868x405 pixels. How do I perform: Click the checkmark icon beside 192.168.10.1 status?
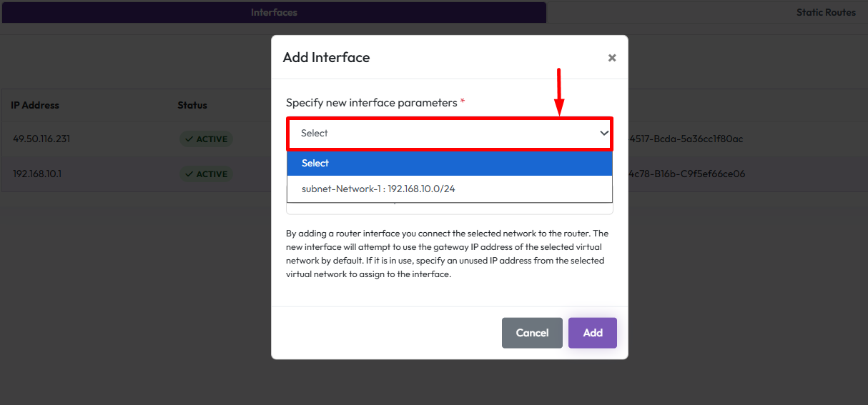tap(189, 174)
